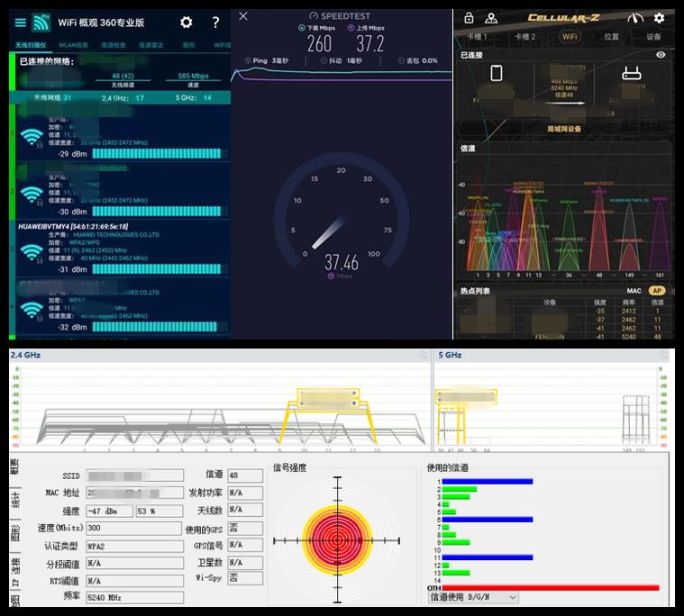The image size is (684, 616).
Task: Open the 设备 tab in Cellular-Z
Action: point(653,37)
